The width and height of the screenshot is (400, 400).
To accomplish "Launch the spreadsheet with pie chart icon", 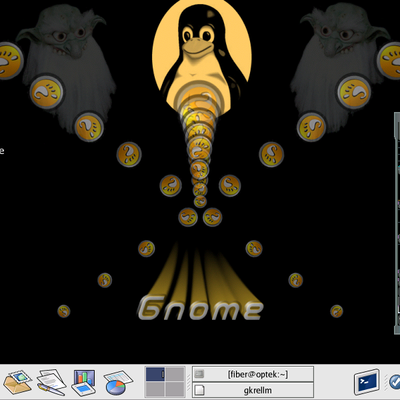I will tap(118, 382).
